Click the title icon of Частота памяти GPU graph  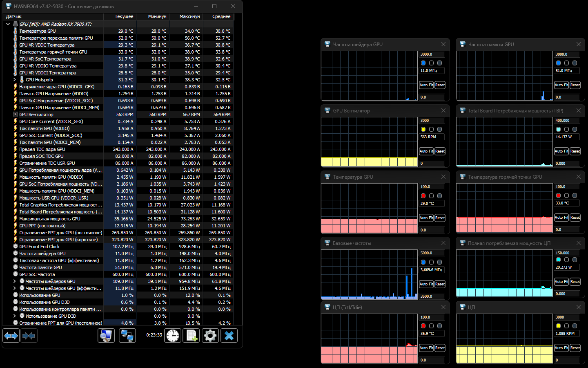[463, 44]
